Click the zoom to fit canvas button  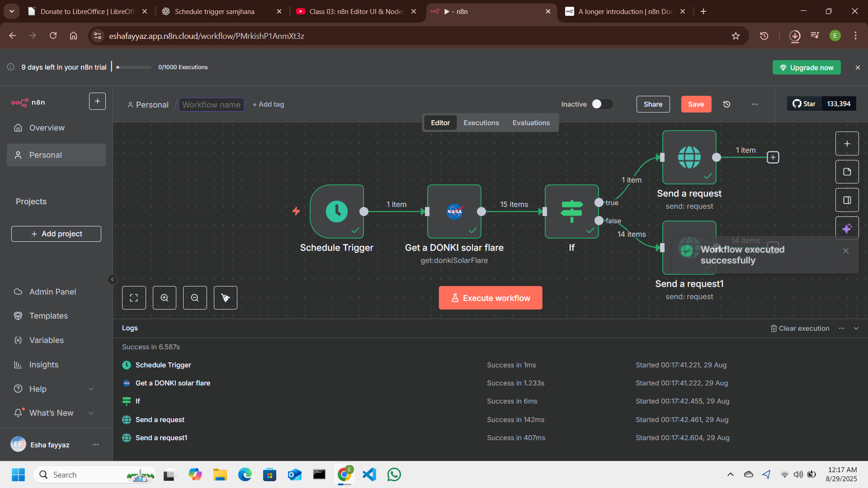(x=134, y=298)
